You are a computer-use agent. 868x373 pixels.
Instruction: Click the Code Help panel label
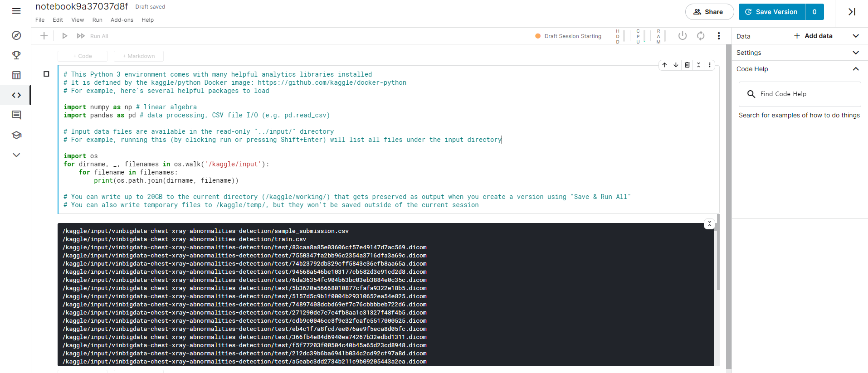(752, 69)
